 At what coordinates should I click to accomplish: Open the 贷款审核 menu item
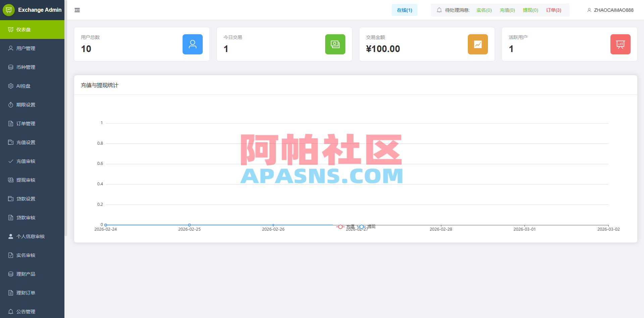[x=32, y=218]
